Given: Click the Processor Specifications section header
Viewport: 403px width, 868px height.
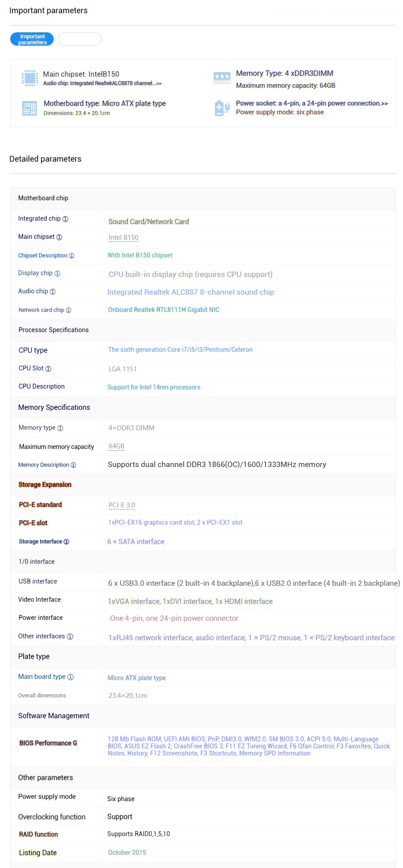Looking at the screenshot, I should [54, 330].
